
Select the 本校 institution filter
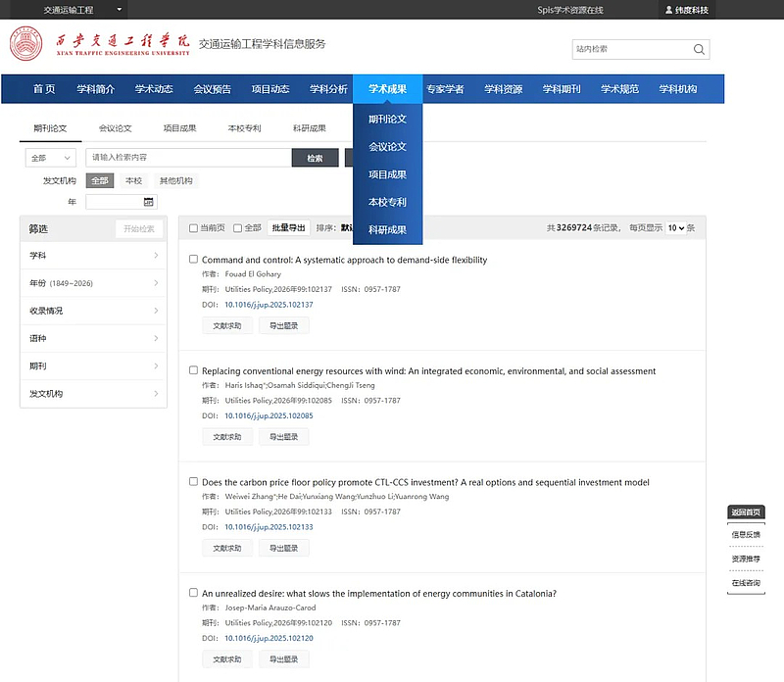tap(133, 180)
